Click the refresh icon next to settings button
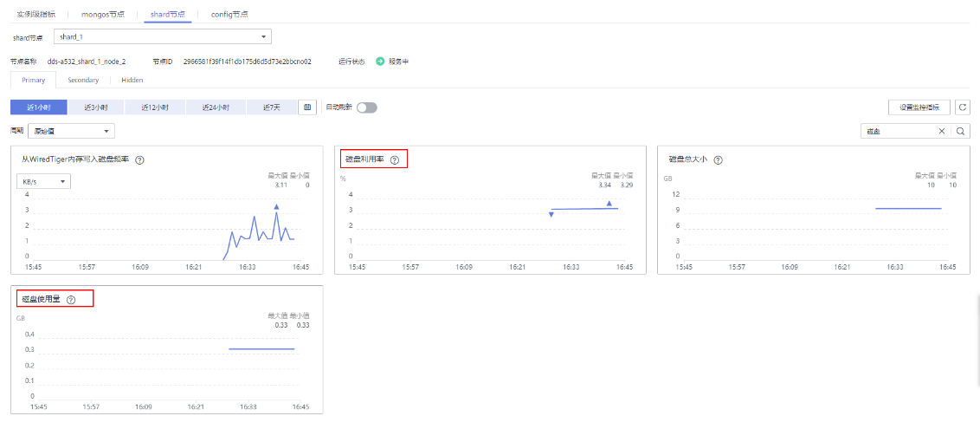Screen dimensions: 980x429 click(962, 107)
